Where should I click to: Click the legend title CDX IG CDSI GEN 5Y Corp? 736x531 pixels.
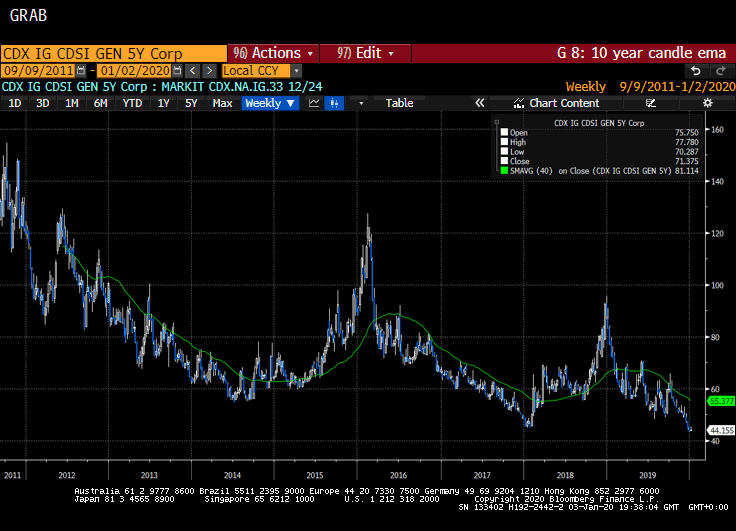[x=599, y=123]
